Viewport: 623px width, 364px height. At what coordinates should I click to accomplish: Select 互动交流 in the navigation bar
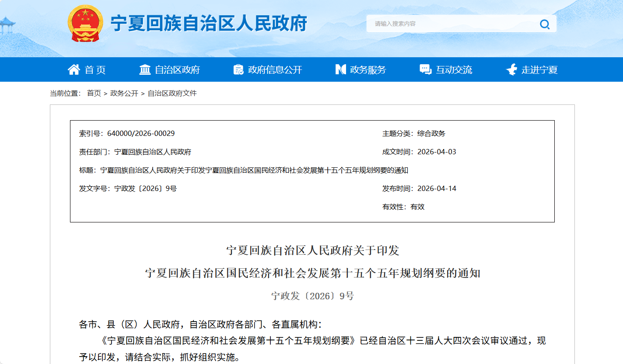point(454,70)
